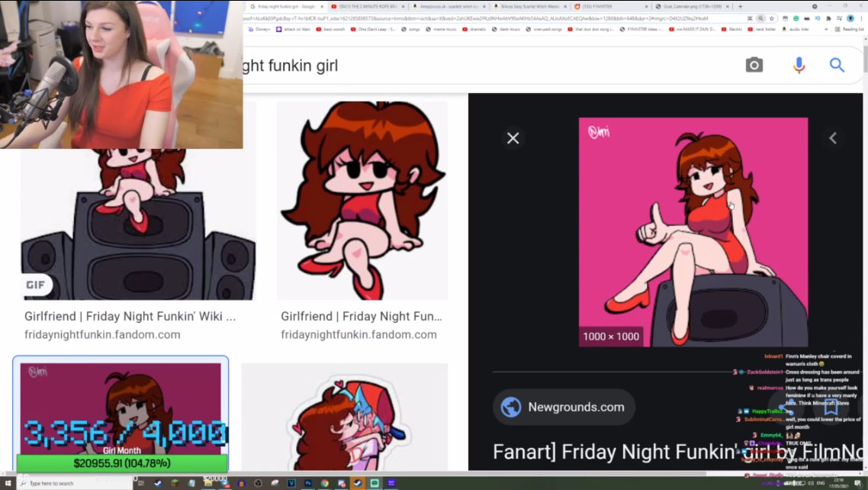The height and width of the screenshot is (490, 868).
Task: Switch to the 'friday night funkin girl - Google' tab
Action: pyautogui.click(x=285, y=7)
